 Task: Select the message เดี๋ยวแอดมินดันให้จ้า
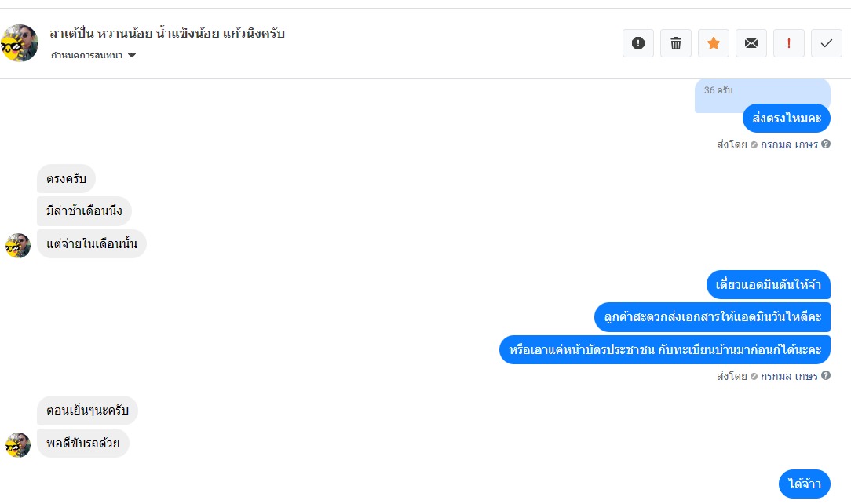768,284
